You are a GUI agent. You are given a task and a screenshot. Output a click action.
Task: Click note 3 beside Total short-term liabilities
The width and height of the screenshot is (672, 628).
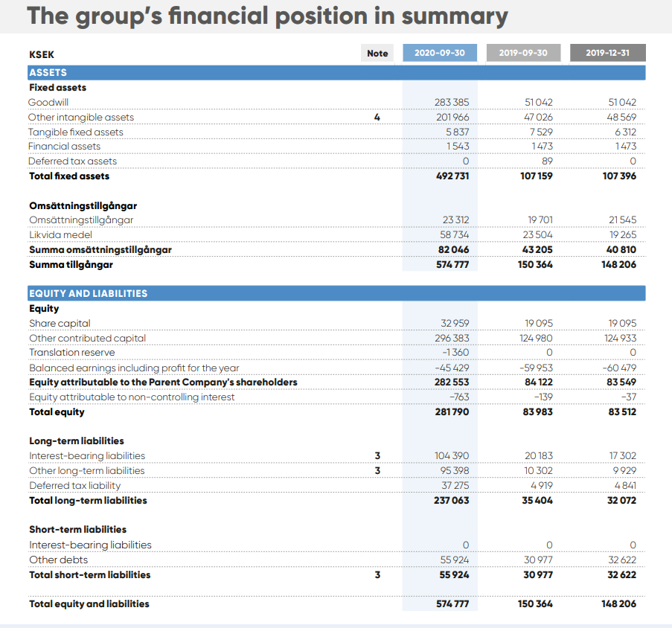(377, 574)
